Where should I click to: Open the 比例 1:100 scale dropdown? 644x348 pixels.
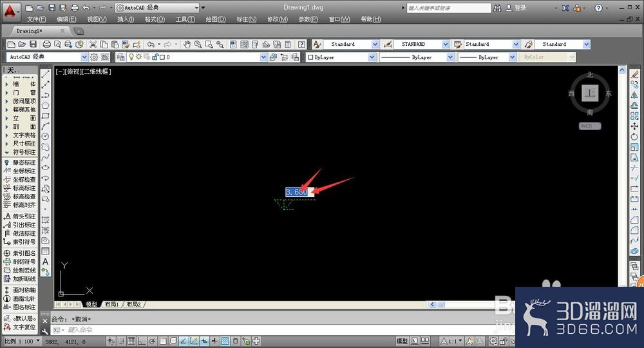(22, 341)
